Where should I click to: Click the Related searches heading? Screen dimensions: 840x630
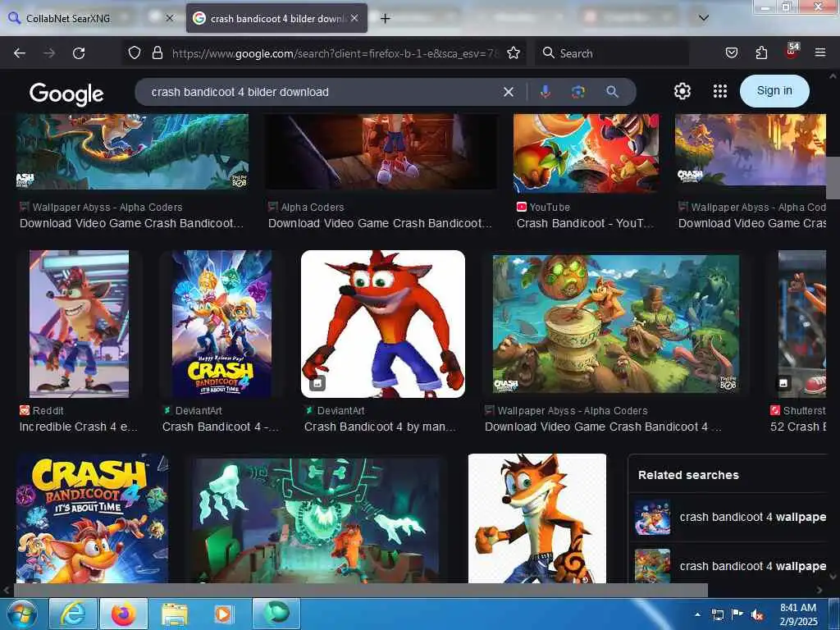click(688, 475)
